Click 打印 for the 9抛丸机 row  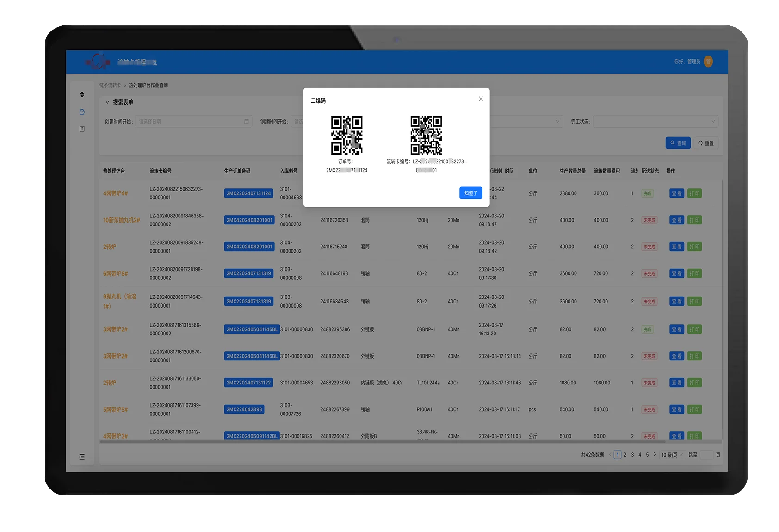[x=694, y=301]
